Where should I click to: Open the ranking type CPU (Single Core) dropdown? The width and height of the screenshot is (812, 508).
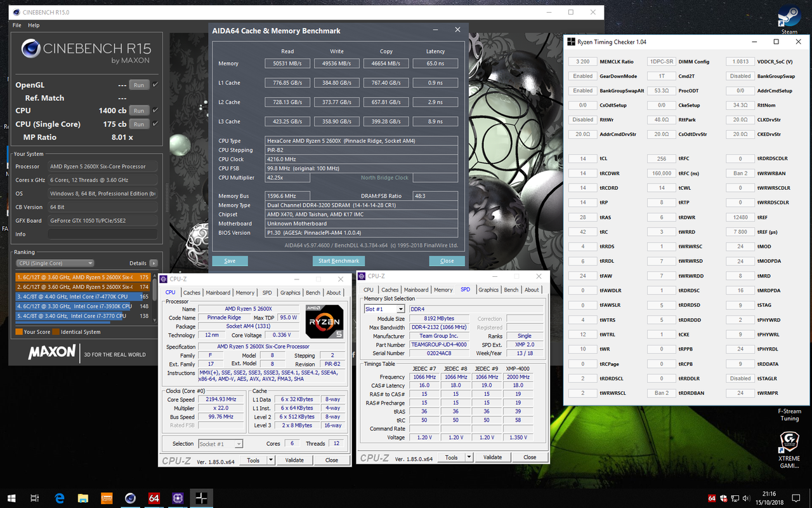point(55,263)
